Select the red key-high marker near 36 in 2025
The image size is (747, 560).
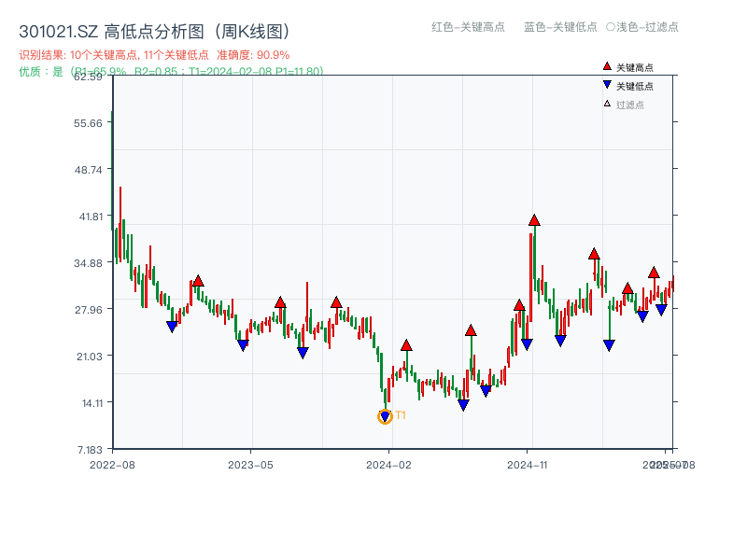[x=594, y=254]
